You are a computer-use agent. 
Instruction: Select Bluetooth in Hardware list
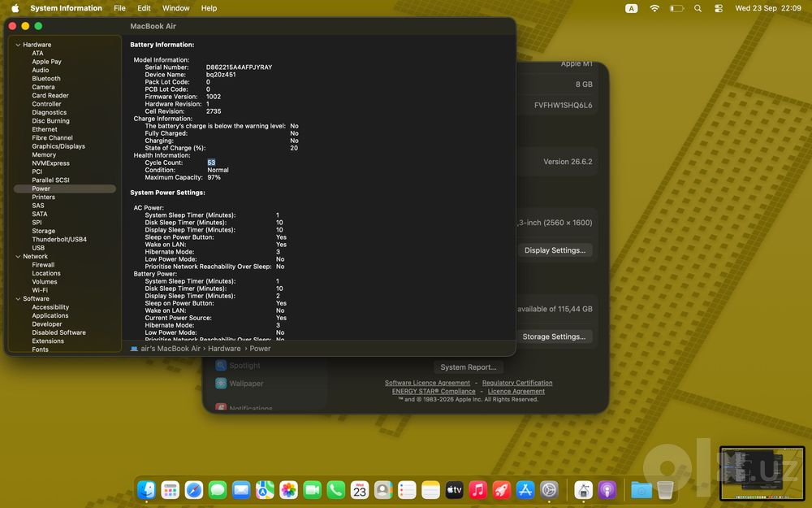[46, 79]
